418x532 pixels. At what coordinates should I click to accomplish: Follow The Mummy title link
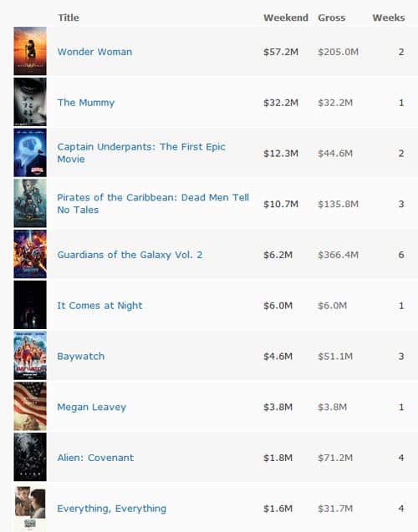click(x=86, y=103)
